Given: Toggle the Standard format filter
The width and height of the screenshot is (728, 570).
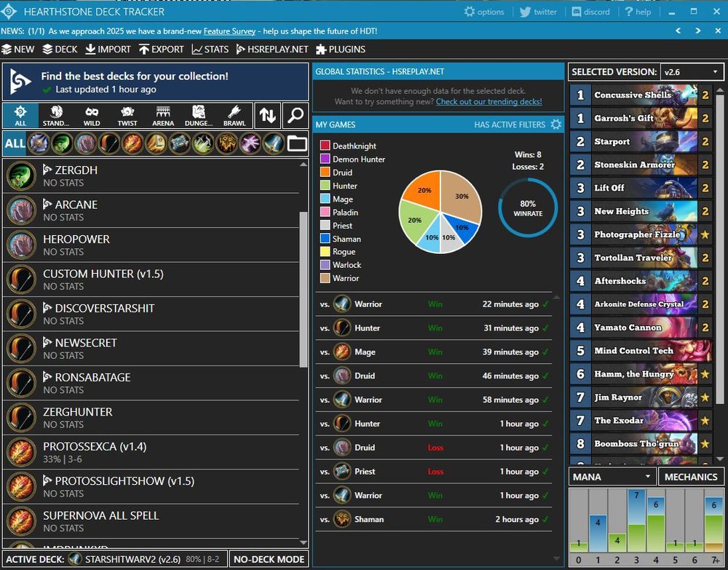Looking at the screenshot, I should coord(56,116).
